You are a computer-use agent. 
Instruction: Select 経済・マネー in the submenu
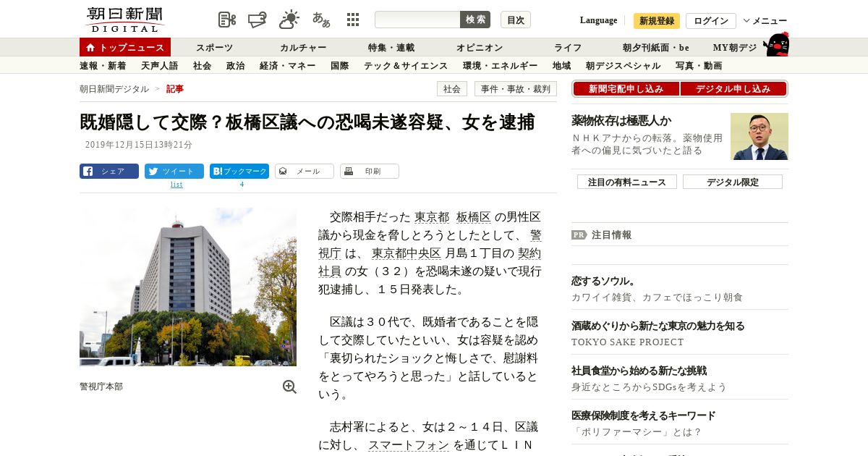tap(288, 66)
